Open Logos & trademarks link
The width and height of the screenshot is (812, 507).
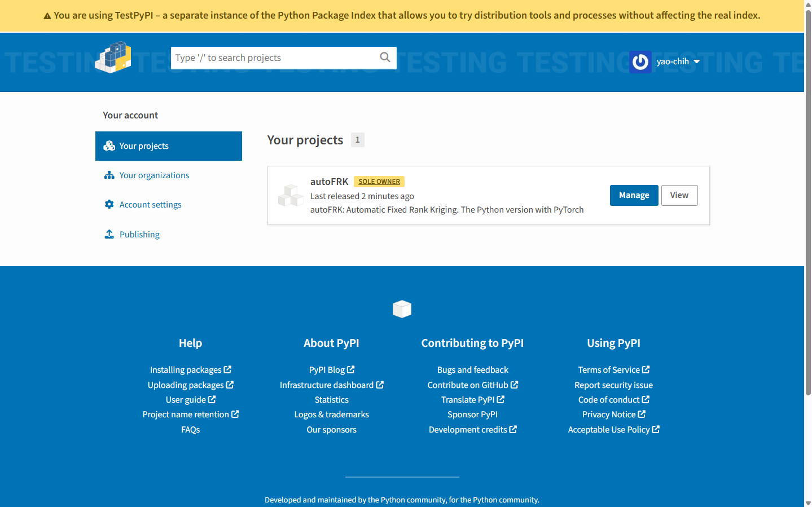point(332,415)
